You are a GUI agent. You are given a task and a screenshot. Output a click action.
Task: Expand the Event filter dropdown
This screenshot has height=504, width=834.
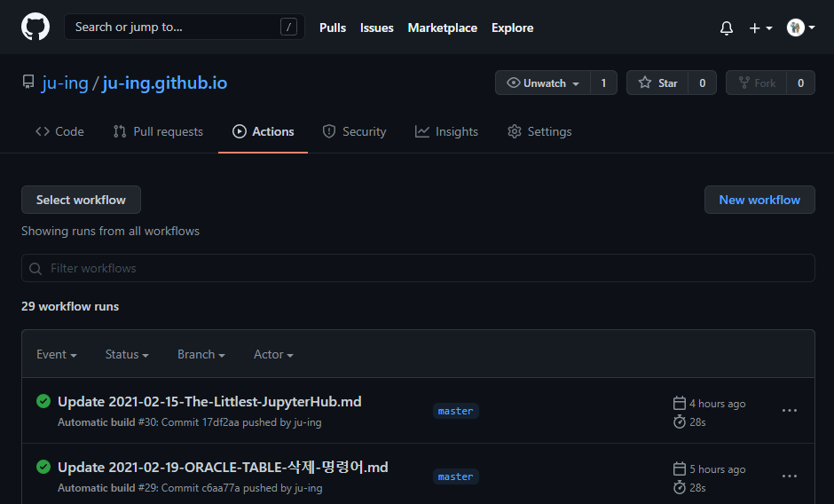tap(57, 354)
